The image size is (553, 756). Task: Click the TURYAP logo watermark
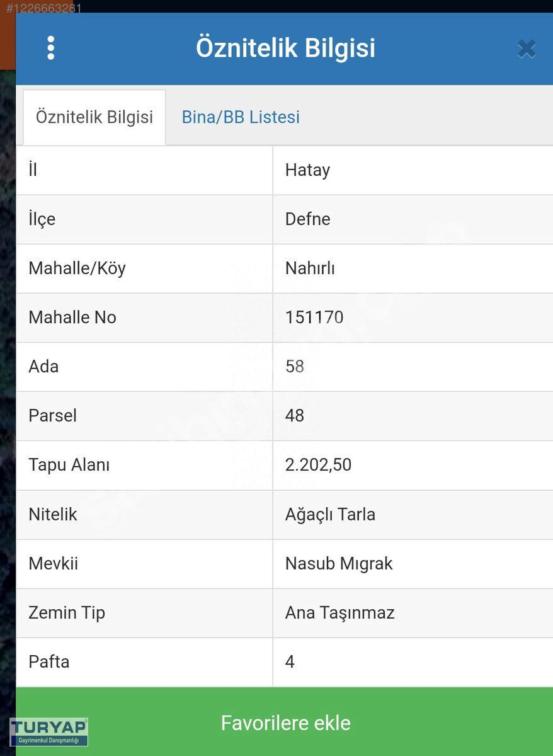point(48,732)
